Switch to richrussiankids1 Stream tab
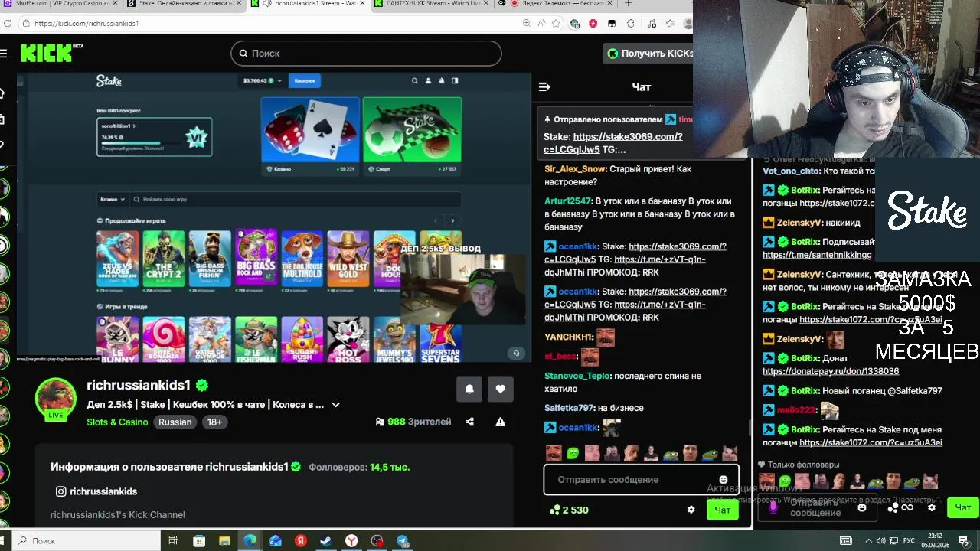Screen dimensions: 980x551 pyautogui.click(x=309, y=4)
